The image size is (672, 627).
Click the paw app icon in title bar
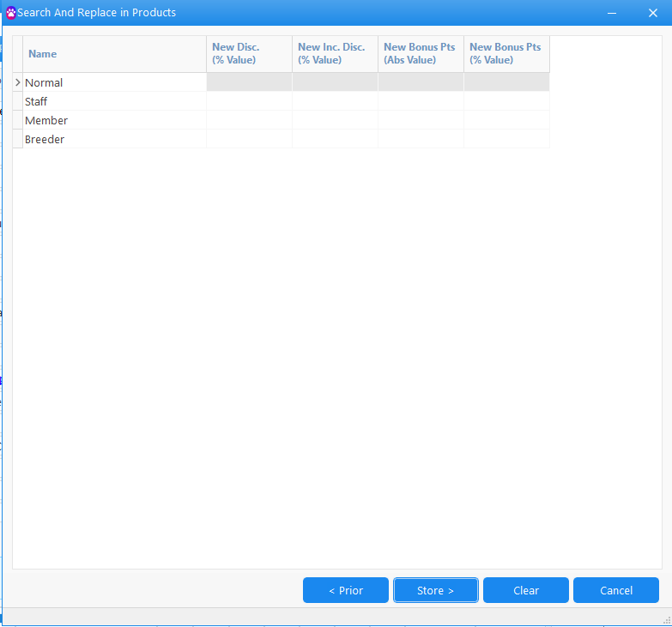(x=11, y=13)
